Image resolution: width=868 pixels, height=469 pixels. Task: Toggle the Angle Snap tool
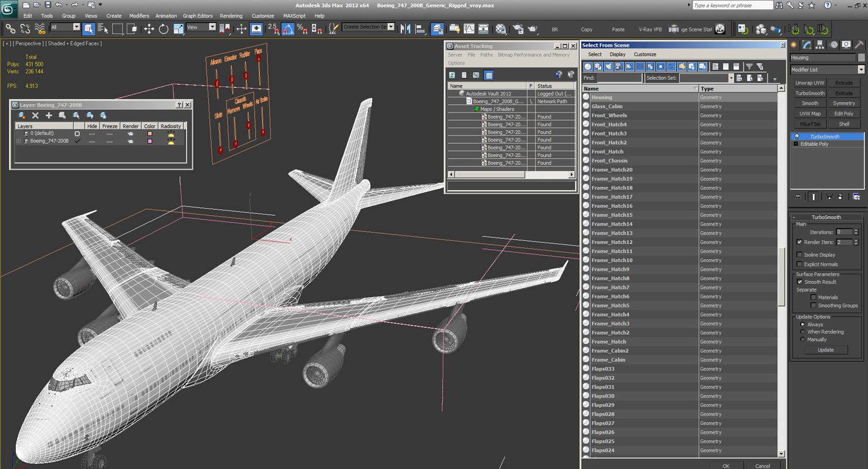pyautogui.click(x=288, y=28)
